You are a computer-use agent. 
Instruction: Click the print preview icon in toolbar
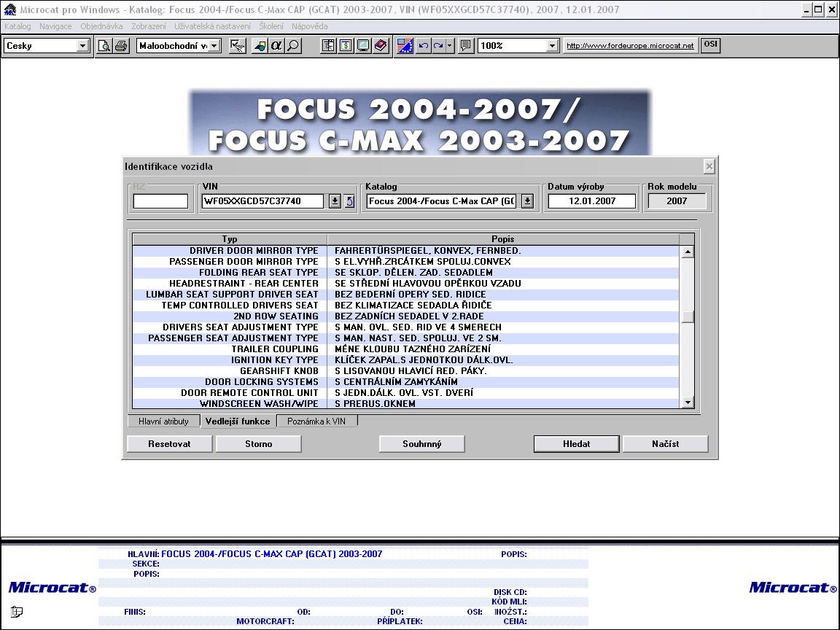coord(104,46)
